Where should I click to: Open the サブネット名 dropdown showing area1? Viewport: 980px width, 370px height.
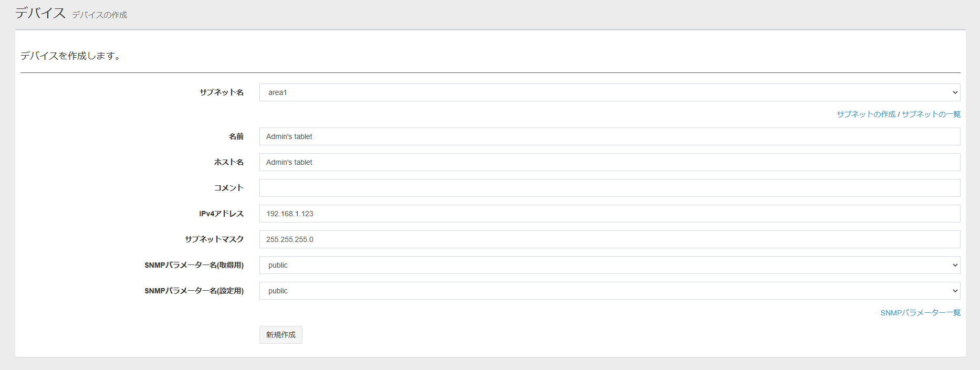pos(609,92)
